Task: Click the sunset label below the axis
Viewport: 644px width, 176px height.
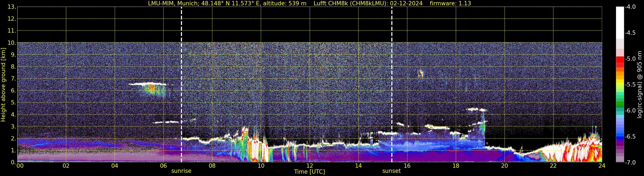Action: 392,171
